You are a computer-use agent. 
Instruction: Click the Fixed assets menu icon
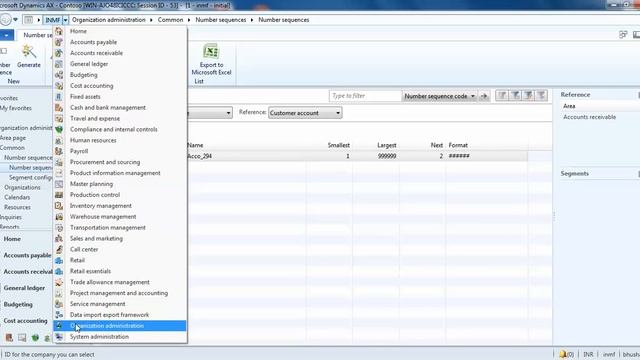[x=59, y=96]
